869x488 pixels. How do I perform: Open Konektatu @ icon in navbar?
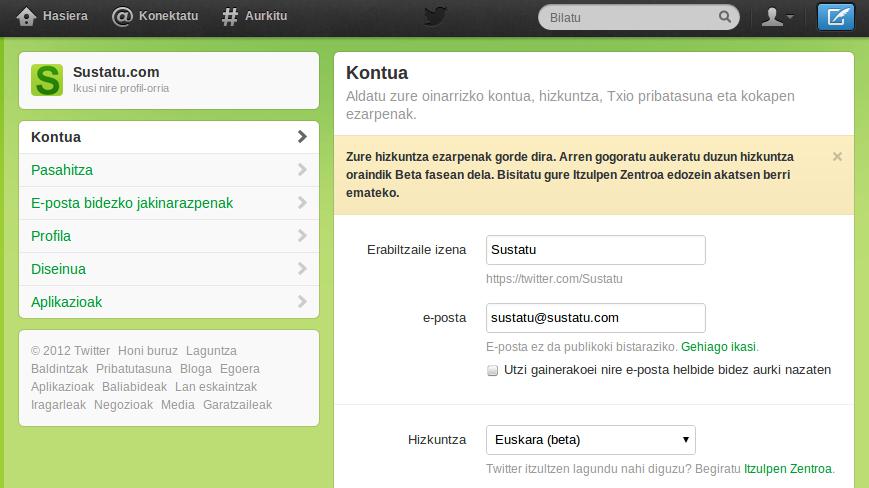click(122, 17)
